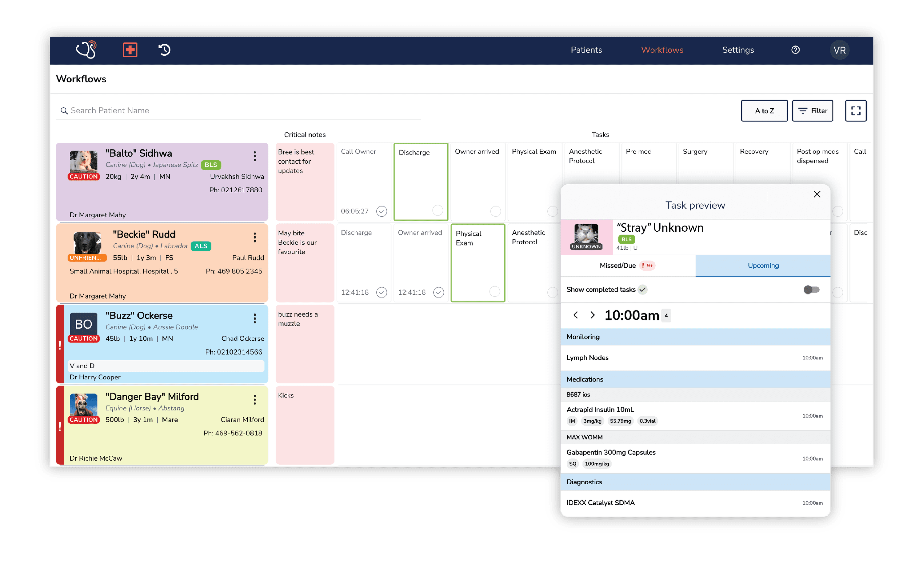This screenshot has width=923, height=588.
Task: Switch to Missed/Due tab
Action: pyautogui.click(x=628, y=266)
